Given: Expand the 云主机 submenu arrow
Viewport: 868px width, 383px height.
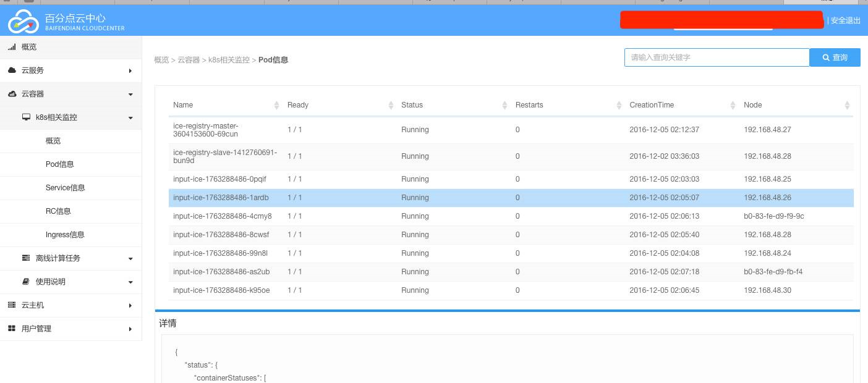Looking at the screenshot, I should tap(130, 306).
